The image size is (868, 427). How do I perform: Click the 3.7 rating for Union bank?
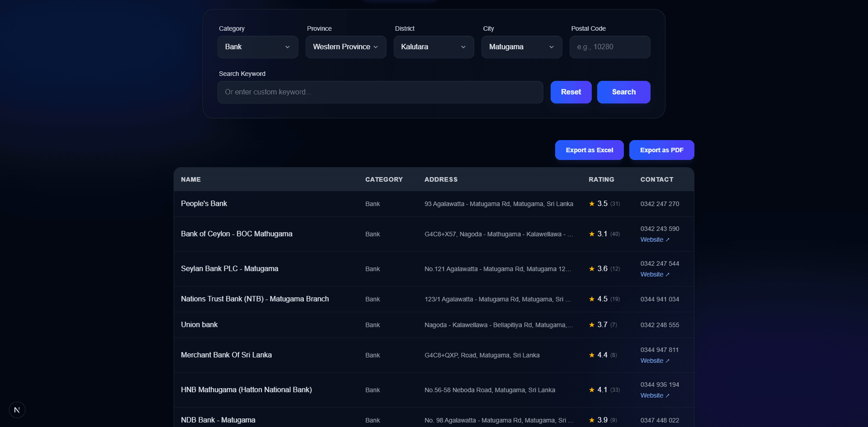602,325
